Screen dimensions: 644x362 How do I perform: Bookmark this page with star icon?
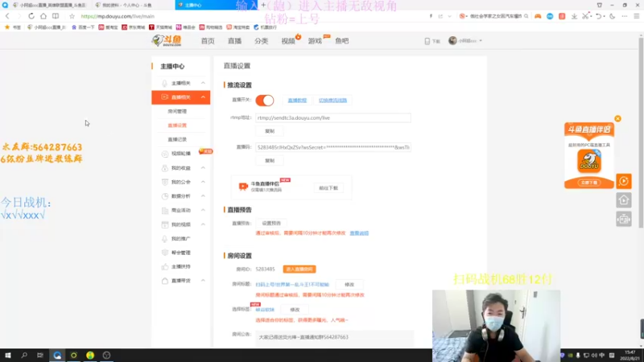coord(72,16)
